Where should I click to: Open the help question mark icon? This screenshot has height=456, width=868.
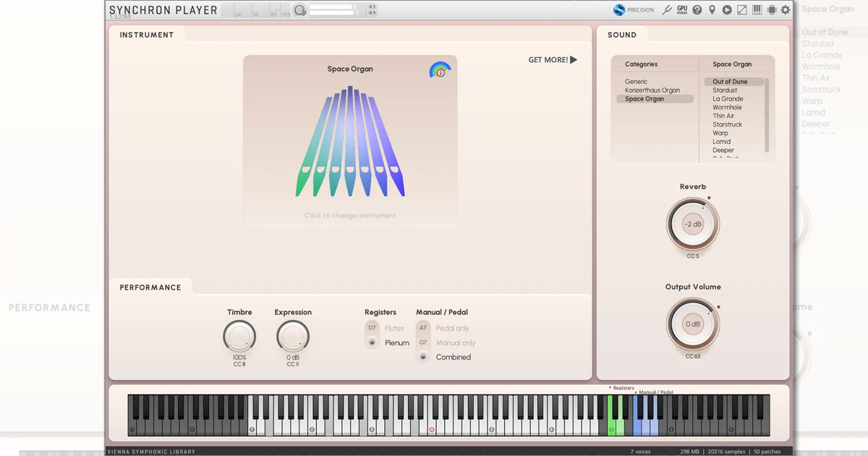(x=697, y=10)
